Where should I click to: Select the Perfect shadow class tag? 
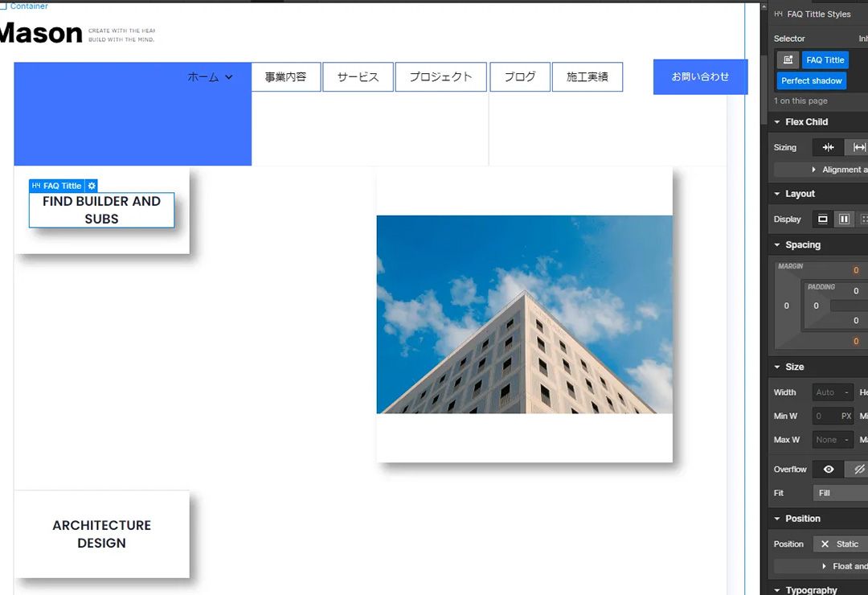[811, 80]
